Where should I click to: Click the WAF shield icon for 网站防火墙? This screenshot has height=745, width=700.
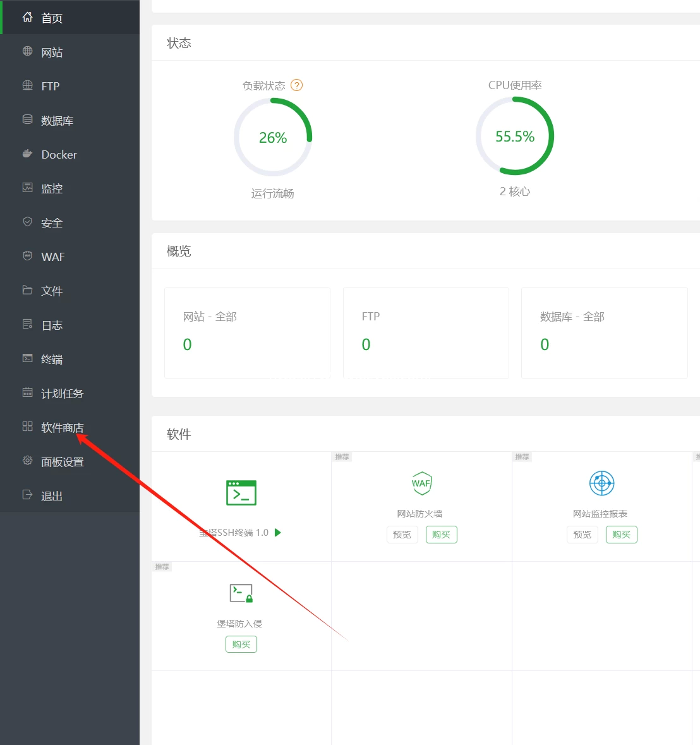(422, 483)
